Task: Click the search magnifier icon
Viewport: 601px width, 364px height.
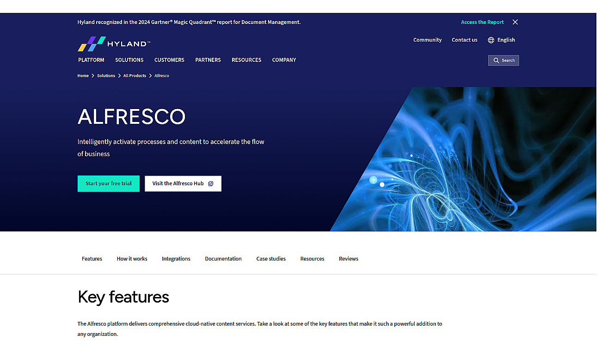Action: click(x=496, y=61)
